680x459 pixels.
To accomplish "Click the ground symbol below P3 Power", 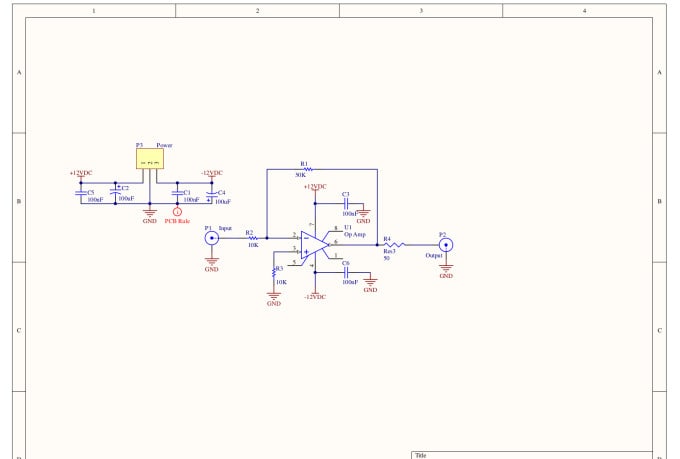I will click(150, 213).
